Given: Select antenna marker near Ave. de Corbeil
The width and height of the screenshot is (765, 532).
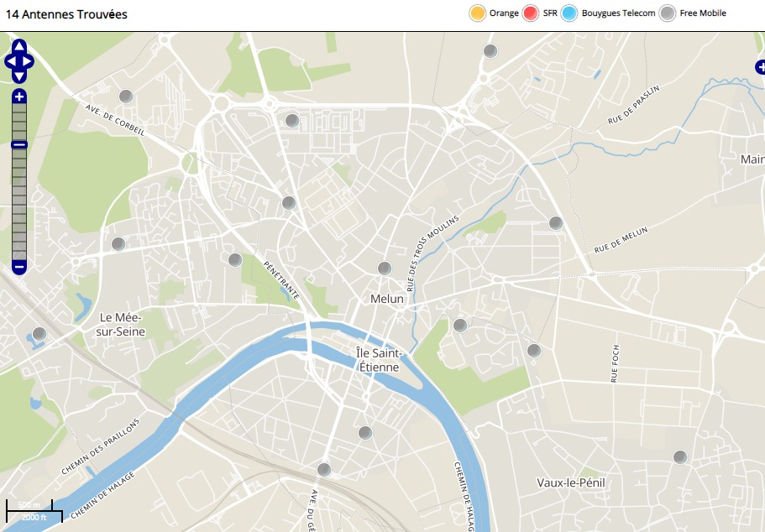Looking at the screenshot, I should click(126, 96).
